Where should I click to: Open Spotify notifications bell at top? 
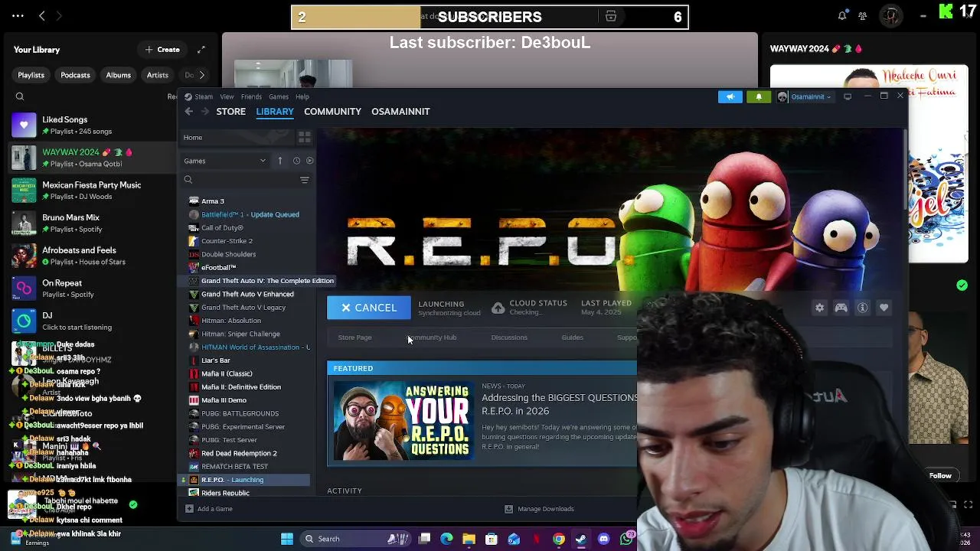(842, 15)
